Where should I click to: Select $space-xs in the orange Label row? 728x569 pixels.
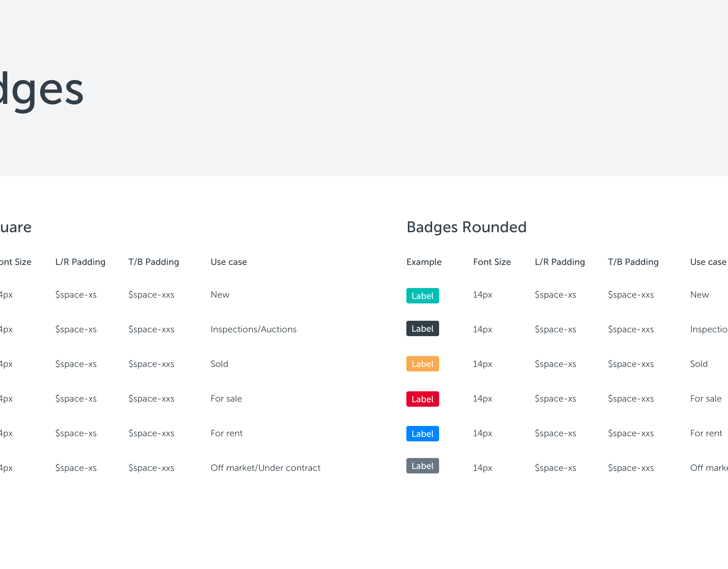(x=555, y=364)
